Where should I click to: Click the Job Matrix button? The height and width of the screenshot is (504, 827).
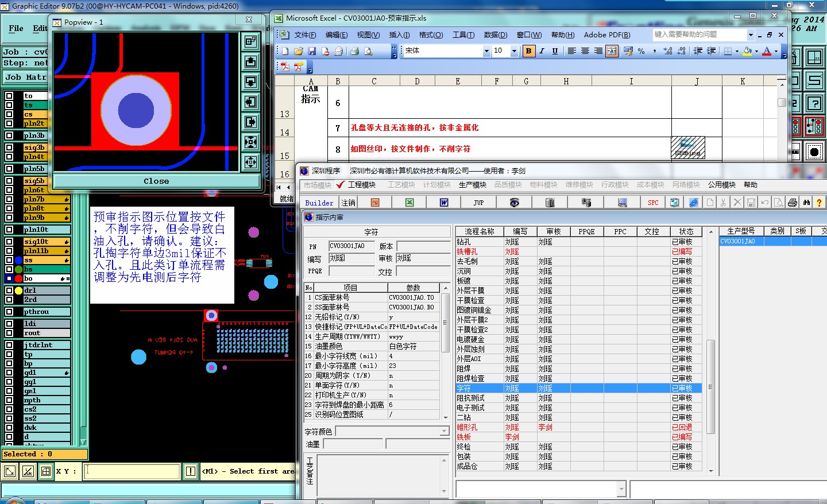point(25,77)
